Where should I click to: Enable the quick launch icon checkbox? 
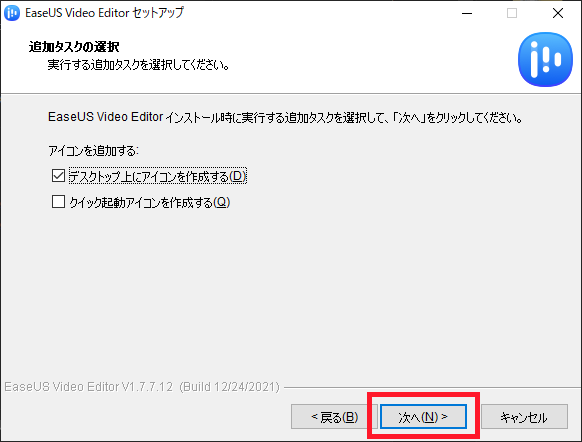point(58,202)
